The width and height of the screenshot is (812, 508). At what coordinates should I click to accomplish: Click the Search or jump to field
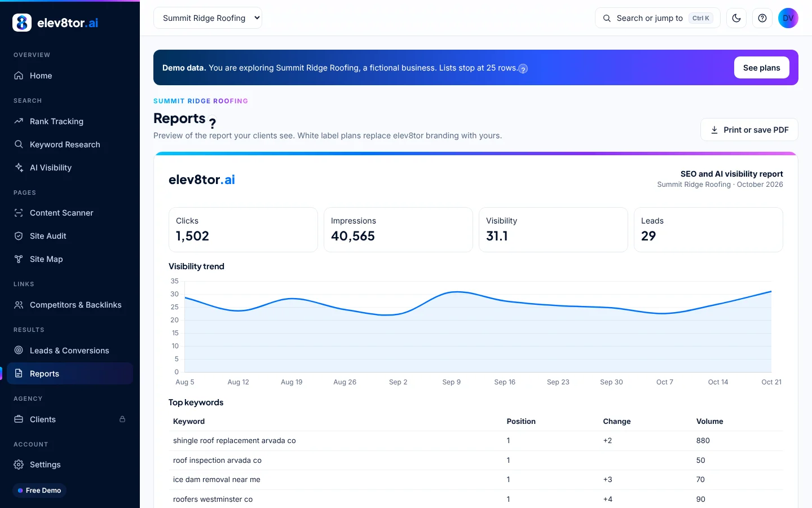(657, 18)
